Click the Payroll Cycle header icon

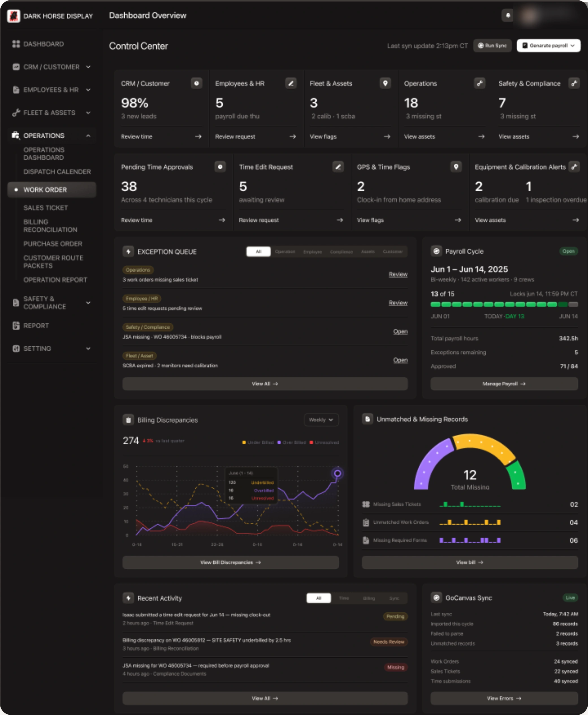pyautogui.click(x=436, y=251)
